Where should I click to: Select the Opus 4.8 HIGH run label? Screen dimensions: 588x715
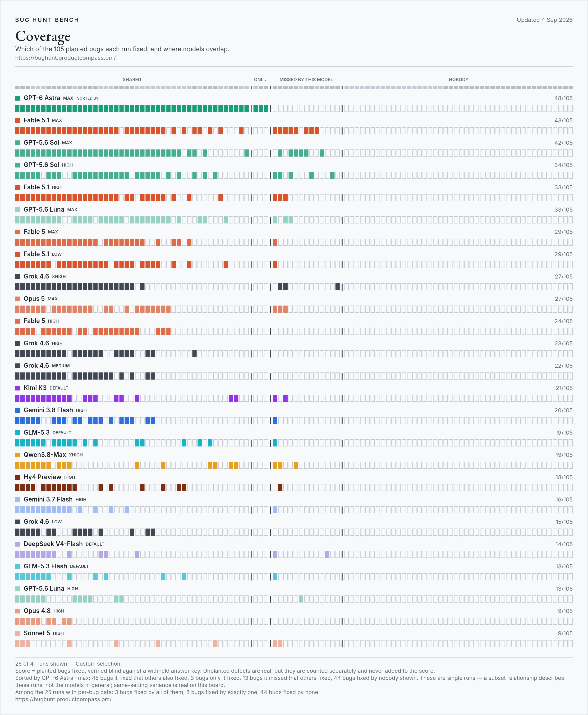point(44,611)
